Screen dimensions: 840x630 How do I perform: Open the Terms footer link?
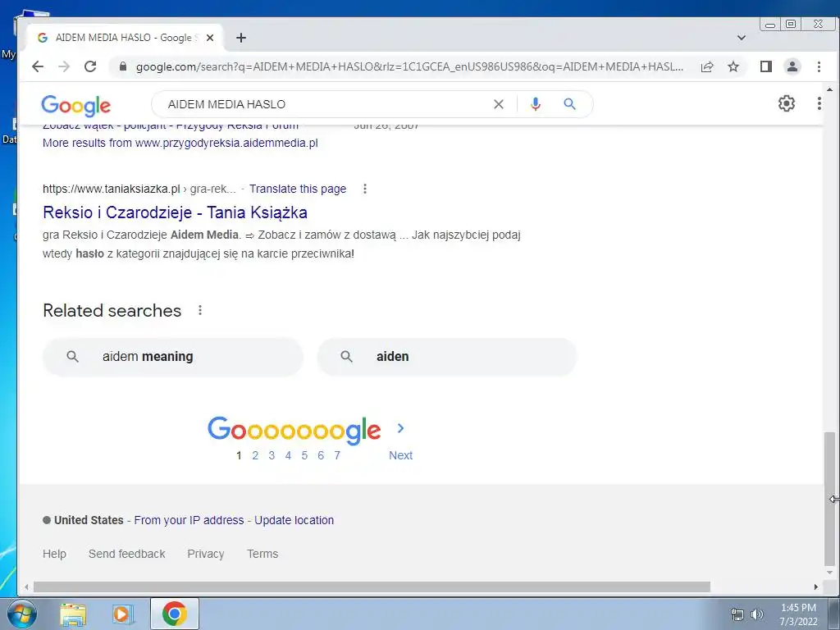click(262, 554)
